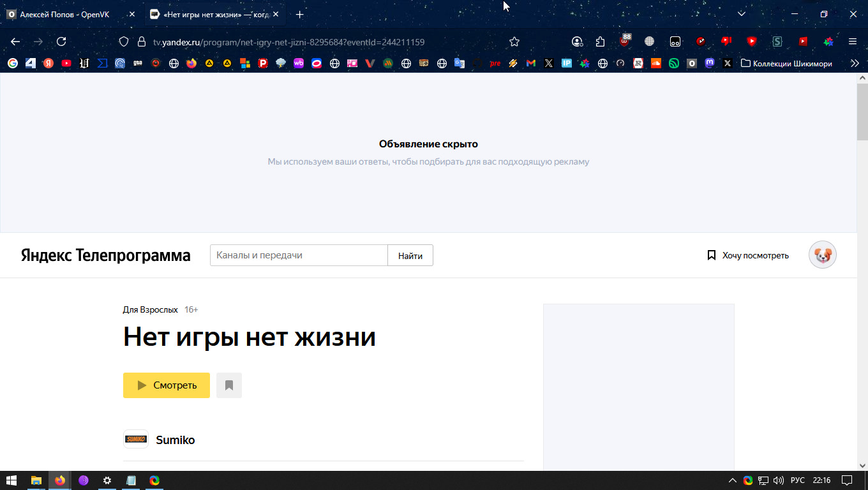
Task: List all tabs with the chevron
Action: pos(742,14)
